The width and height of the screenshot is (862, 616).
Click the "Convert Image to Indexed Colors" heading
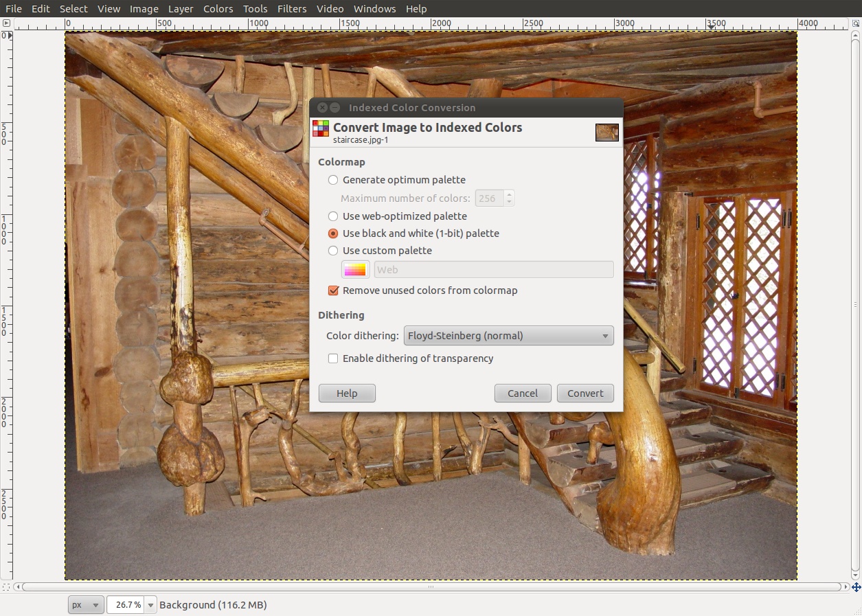click(427, 127)
